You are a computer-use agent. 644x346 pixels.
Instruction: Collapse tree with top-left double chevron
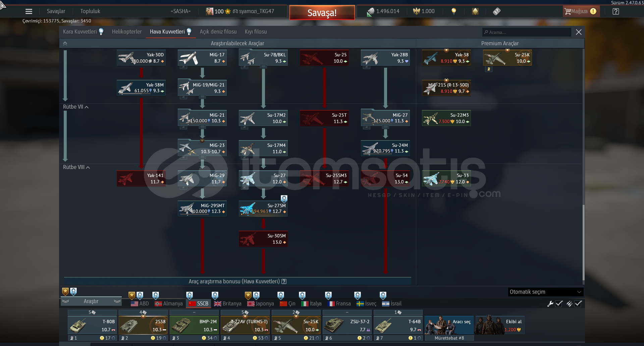[x=65, y=44]
